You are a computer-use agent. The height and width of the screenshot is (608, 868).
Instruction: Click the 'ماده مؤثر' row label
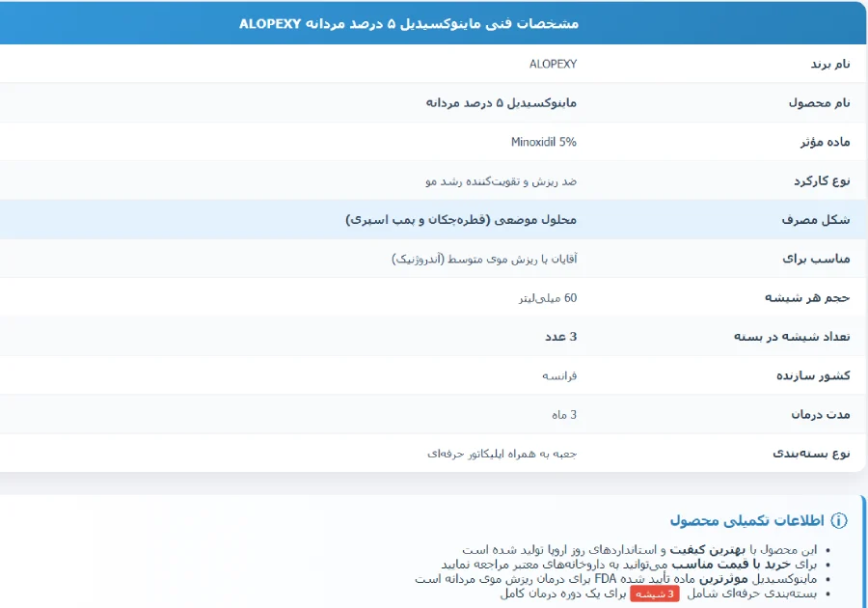click(825, 142)
